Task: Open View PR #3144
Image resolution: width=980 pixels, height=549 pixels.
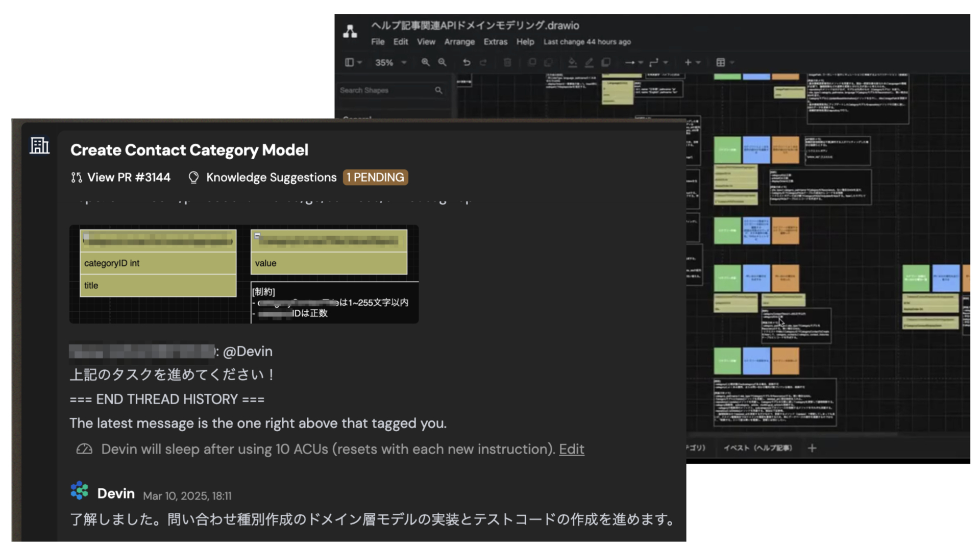Action: (x=129, y=178)
